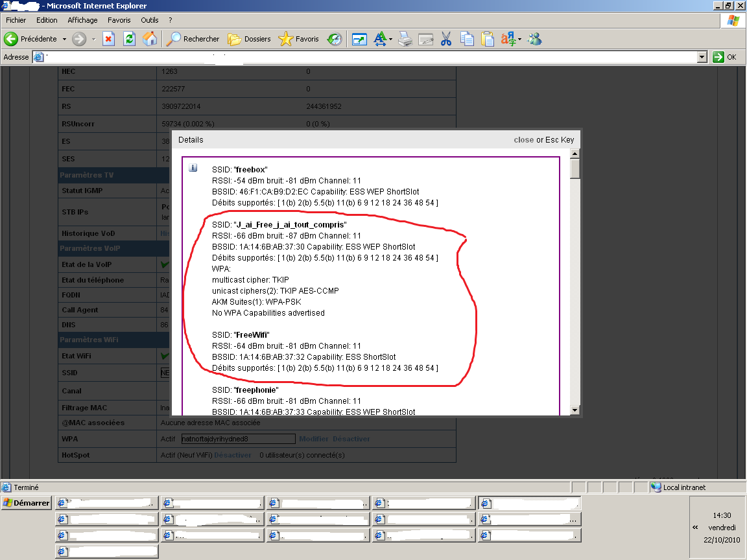Image resolution: width=747 pixels, height=560 pixels.
Task: Open the Favoris star toolbar button
Action: (298, 39)
